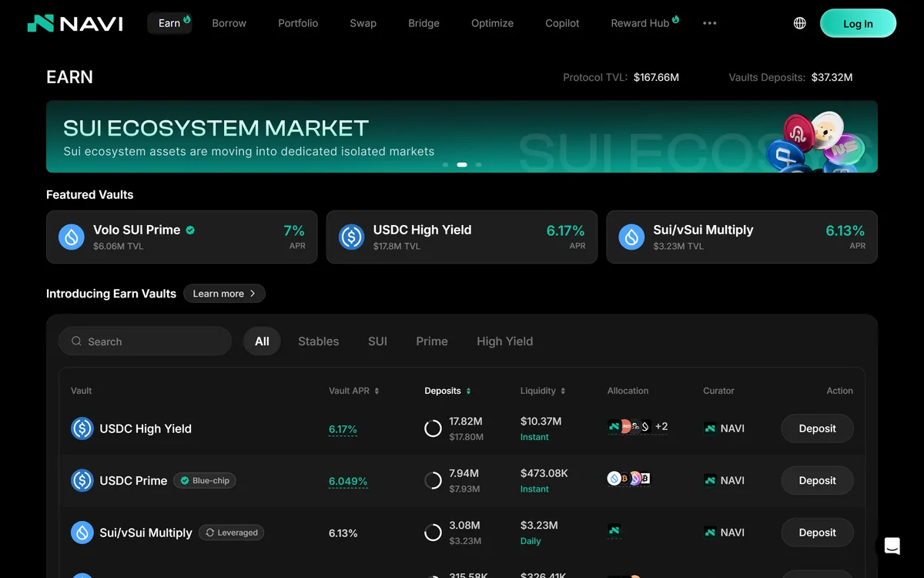Viewport: 924px width, 578px height.
Task: Click NAVI curator icon in Sui/vSui Multiply row
Action: click(710, 533)
